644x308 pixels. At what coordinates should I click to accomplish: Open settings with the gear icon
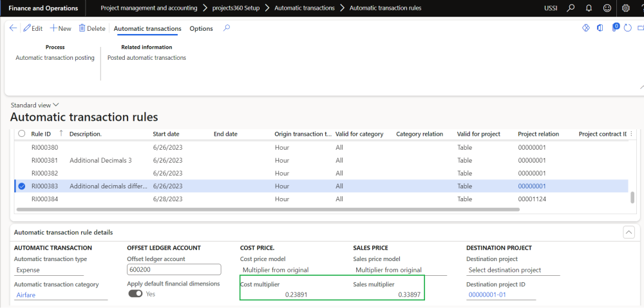626,8
